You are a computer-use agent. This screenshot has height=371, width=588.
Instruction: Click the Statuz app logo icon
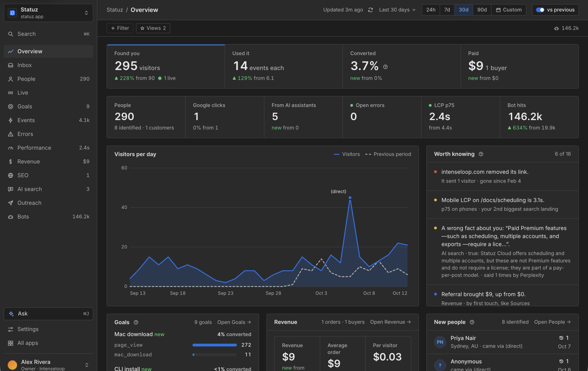pos(12,13)
